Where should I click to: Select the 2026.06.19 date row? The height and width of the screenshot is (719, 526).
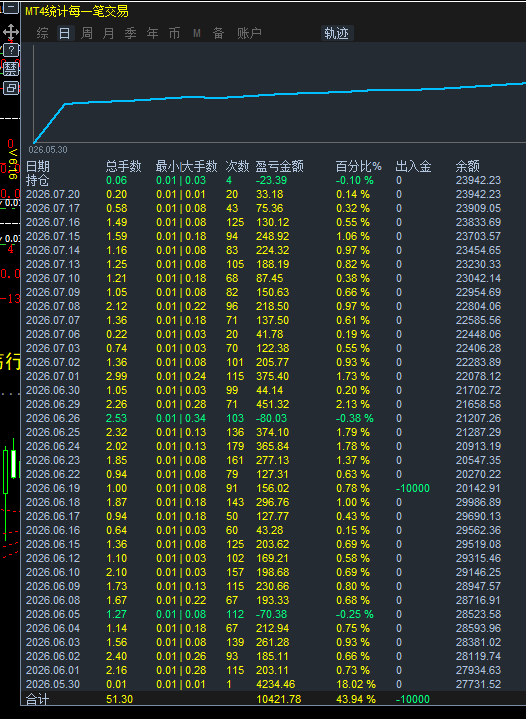coord(53,488)
